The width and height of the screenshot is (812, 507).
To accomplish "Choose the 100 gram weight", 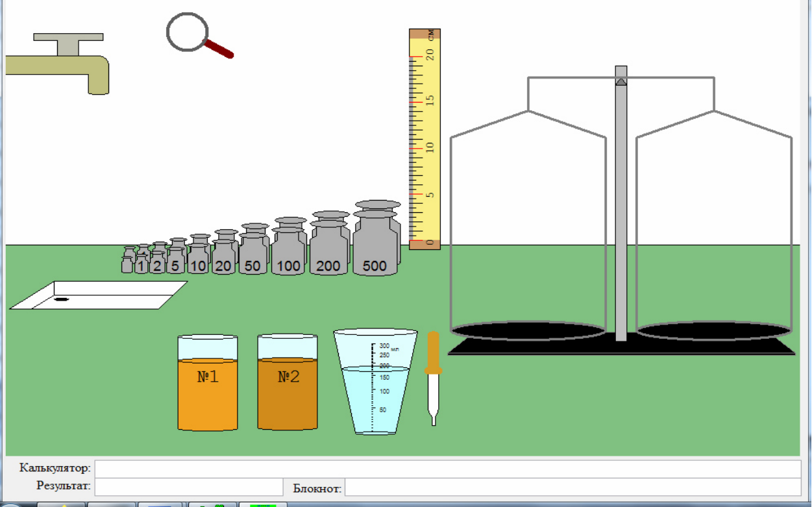I will pyautogui.click(x=289, y=251).
